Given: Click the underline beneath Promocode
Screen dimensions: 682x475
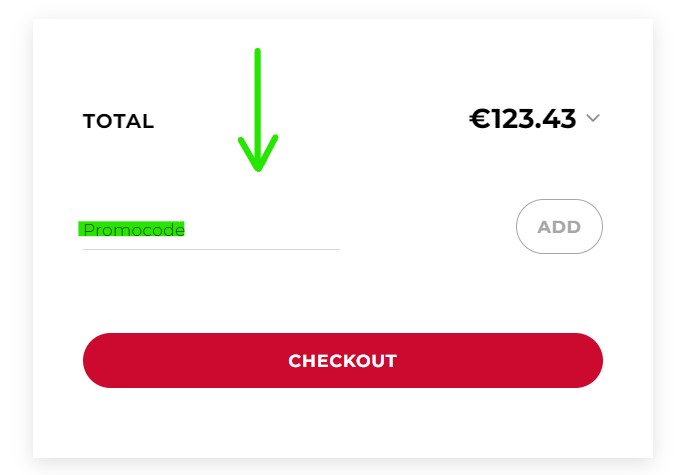Looking at the screenshot, I should pos(211,249).
